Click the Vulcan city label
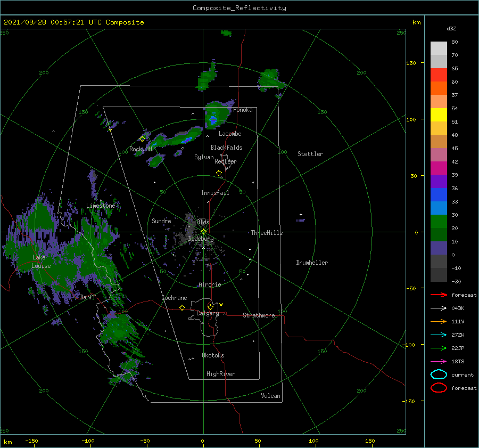 pyautogui.click(x=270, y=396)
